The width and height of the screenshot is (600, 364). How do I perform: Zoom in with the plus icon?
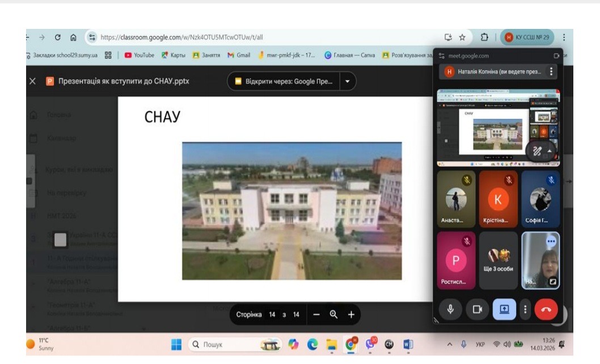(351, 315)
